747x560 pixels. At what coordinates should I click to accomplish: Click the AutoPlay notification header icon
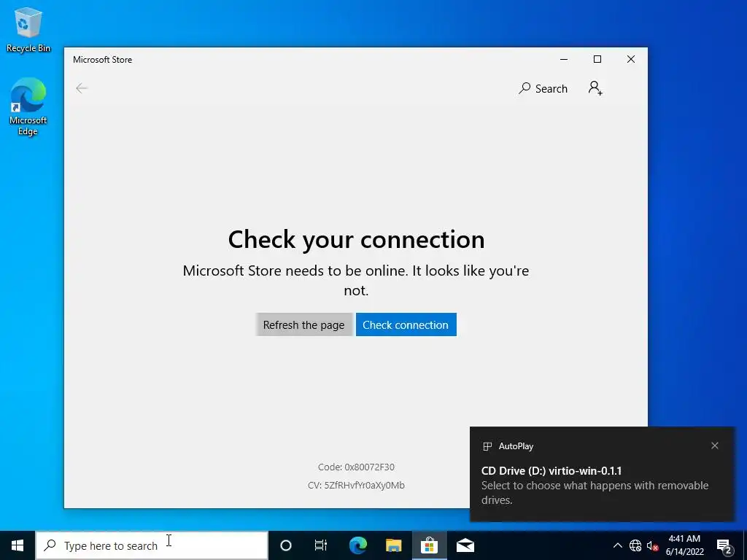tap(487, 446)
